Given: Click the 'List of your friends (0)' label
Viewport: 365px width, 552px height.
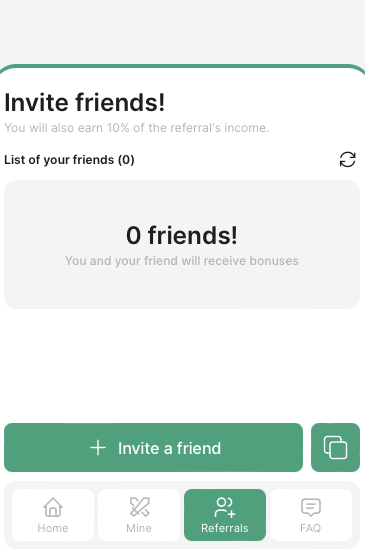Looking at the screenshot, I should (x=69, y=160).
